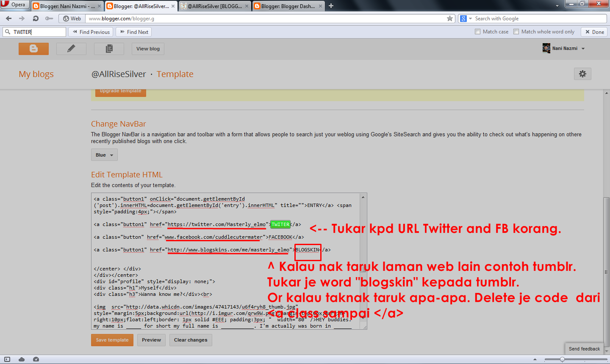Click the facebook.com/cuddlecutermater URL text
This screenshot has height=364, width=610.
click(213, 237)
